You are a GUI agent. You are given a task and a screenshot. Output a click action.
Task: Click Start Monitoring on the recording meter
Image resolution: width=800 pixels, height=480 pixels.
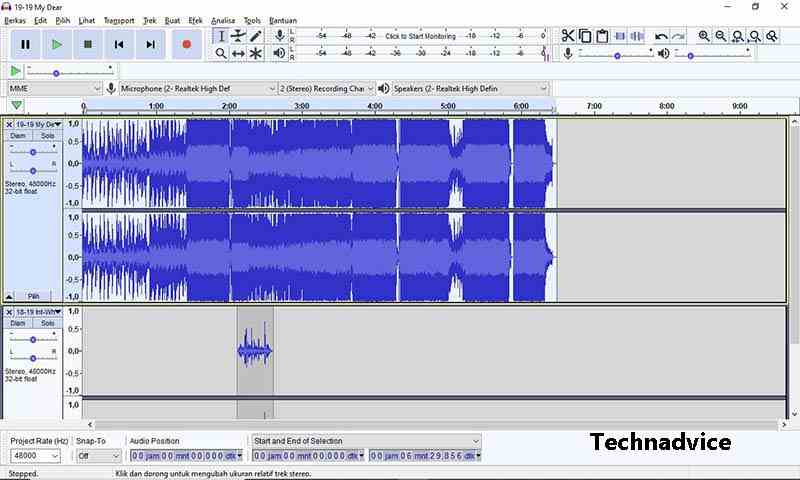pos(420,36)
